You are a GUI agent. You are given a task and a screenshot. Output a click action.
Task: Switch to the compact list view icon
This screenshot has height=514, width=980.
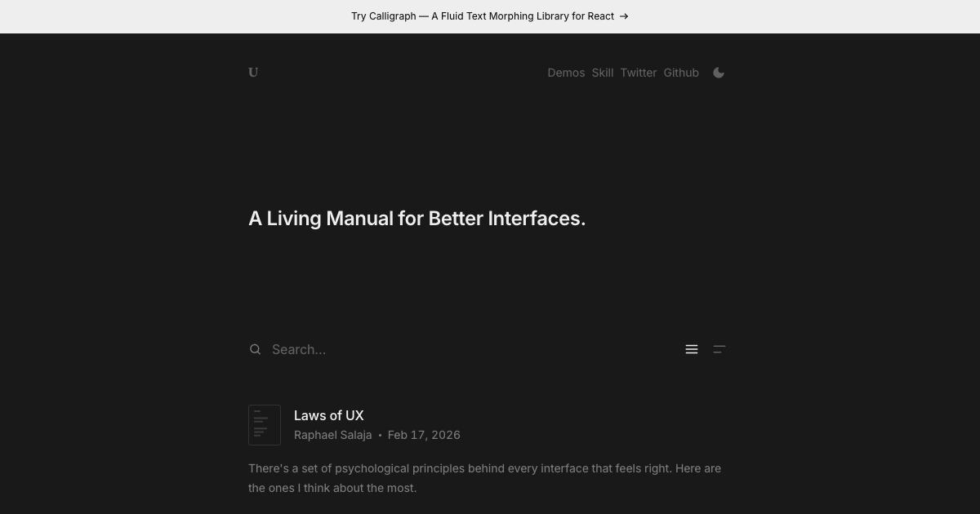pos(719,349)
